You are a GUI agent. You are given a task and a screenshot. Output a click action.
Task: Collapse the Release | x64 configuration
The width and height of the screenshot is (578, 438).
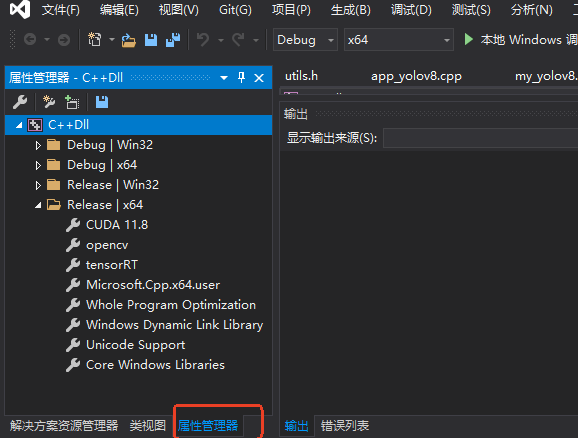38,205
